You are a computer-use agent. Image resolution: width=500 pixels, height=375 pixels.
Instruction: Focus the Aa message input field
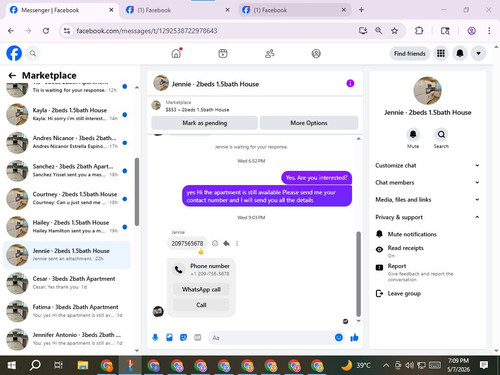coord(270,338)
